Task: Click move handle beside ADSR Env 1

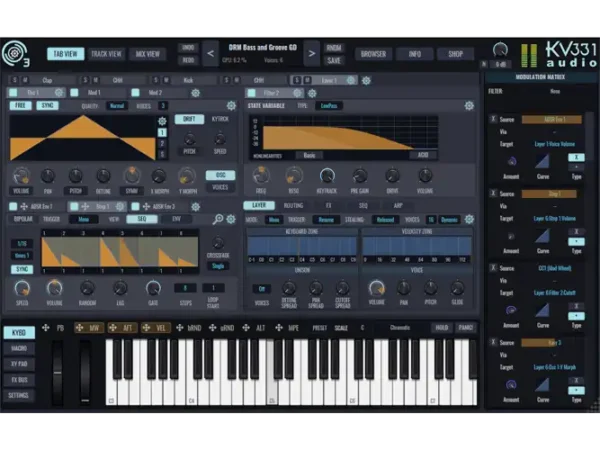Action: point(24,207)
